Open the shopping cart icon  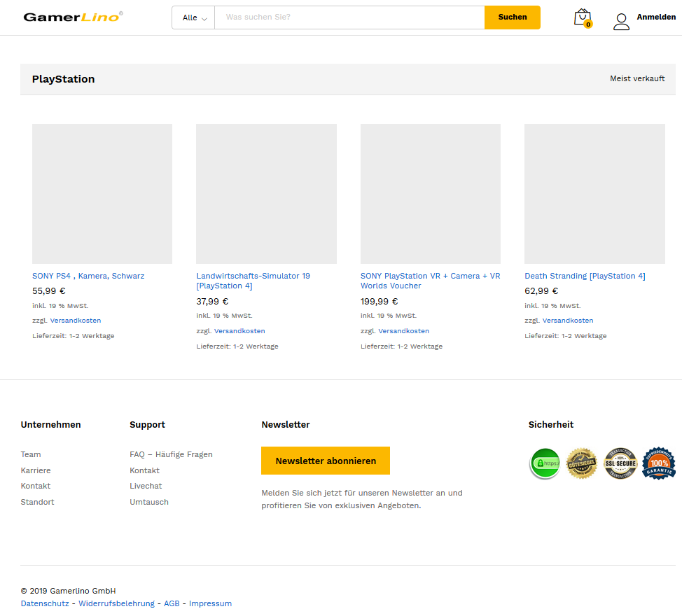[583, 17]
